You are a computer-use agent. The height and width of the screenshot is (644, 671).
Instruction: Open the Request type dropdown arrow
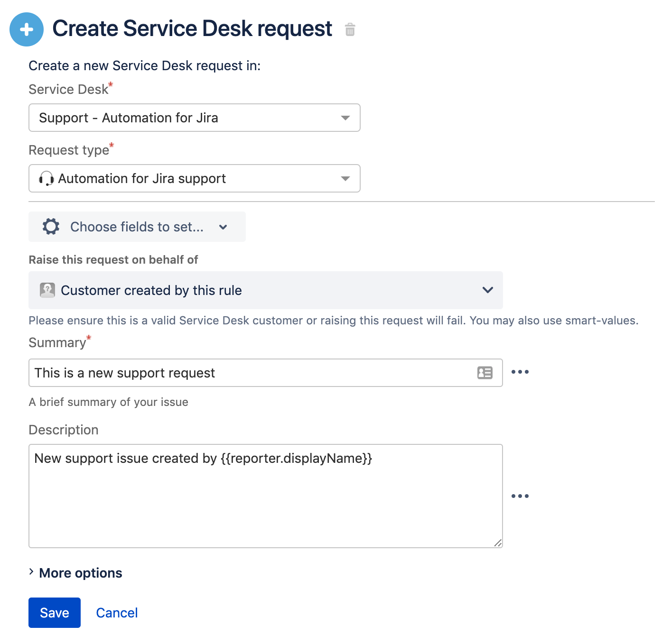345,179
